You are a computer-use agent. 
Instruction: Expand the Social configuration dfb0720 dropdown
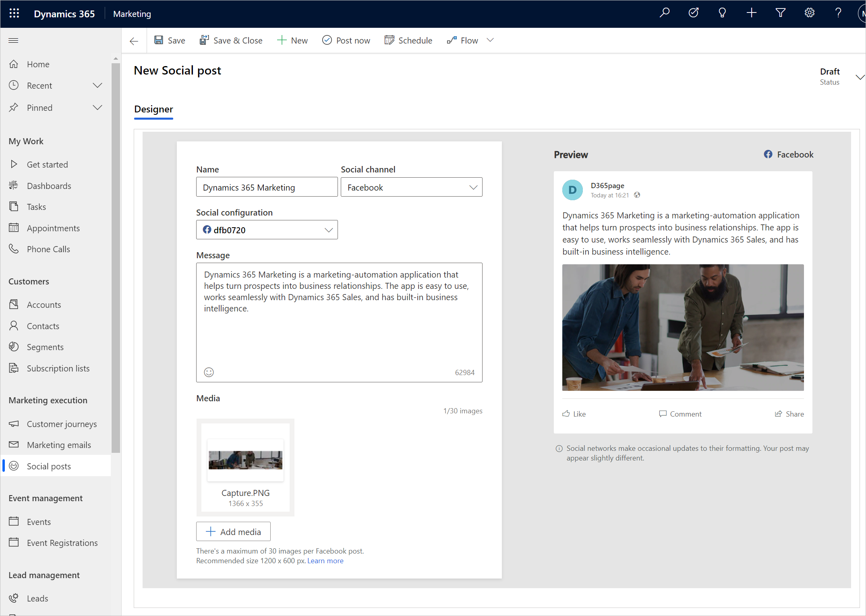click(x=329, y=230)
